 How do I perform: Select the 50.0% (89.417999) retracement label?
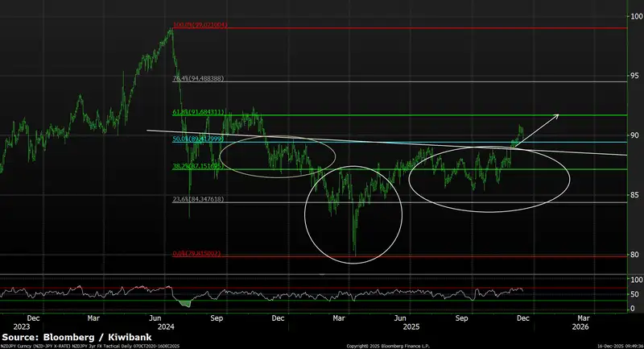tap(198, 139)
